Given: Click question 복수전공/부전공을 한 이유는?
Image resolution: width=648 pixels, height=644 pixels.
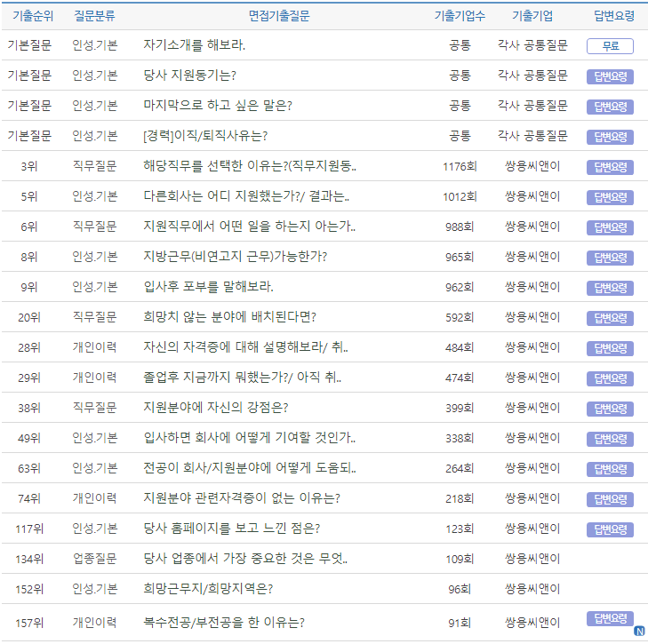Looking at the screenshot, I should coord(224,623).
